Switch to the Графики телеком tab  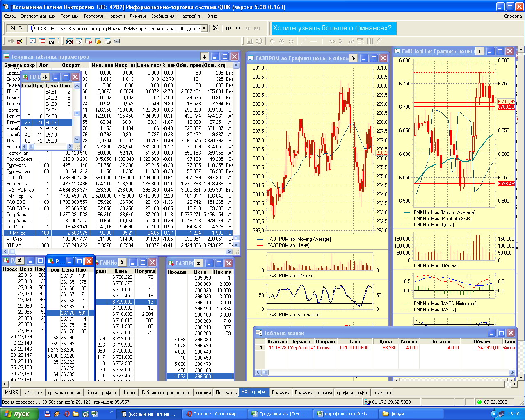tap(313, 393)
